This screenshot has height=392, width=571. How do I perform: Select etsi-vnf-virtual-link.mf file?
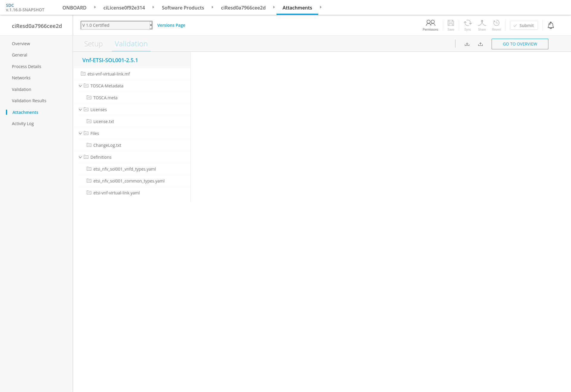pyautogui.click(x=109, y=74)
